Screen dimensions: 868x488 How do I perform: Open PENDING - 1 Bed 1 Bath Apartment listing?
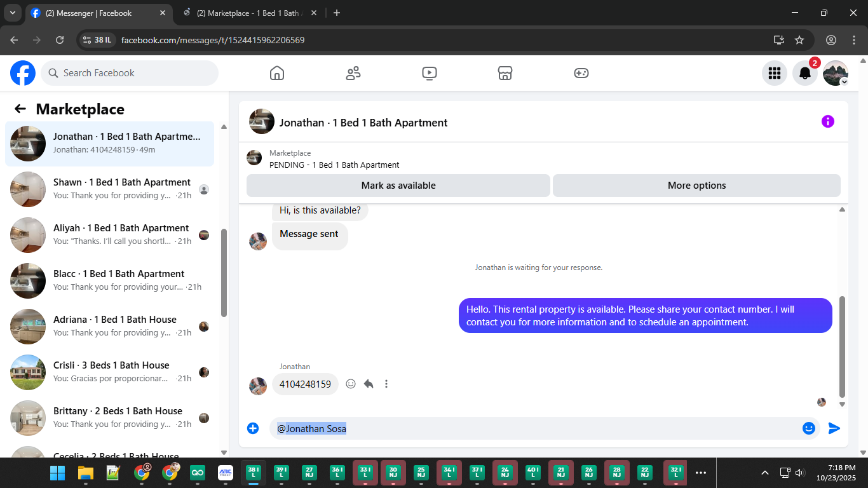click(334, 165)
